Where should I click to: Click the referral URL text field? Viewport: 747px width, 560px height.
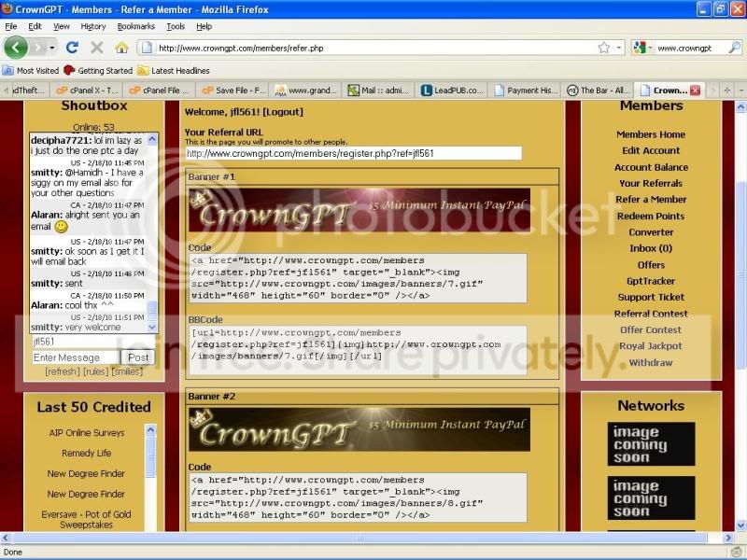click(354, 153)
